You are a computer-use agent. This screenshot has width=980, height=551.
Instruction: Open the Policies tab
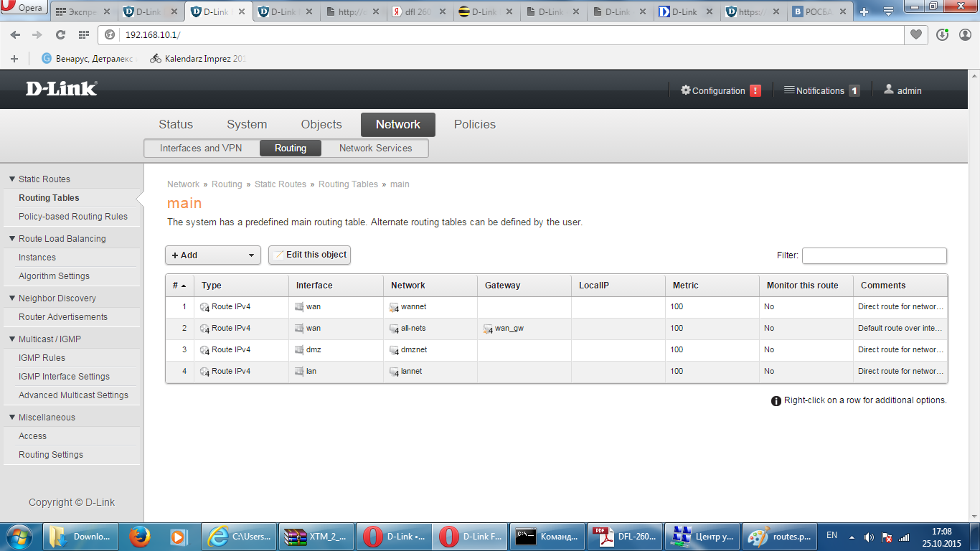click(475, 124)
